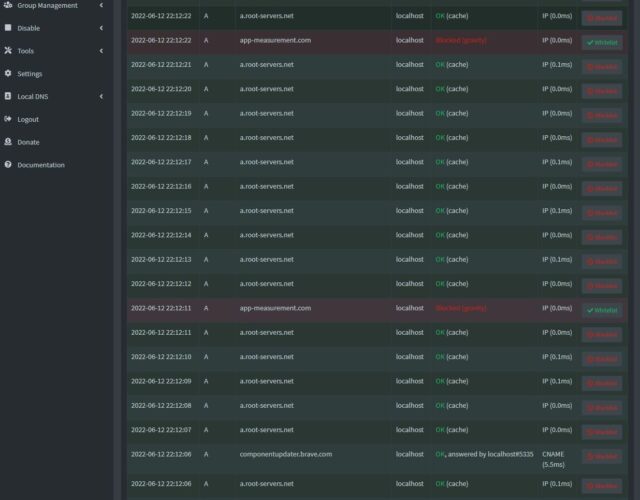The width and height of the screenshot is (640, 500).
Task: Open the Donate link
Action: (x=28, y=142)
